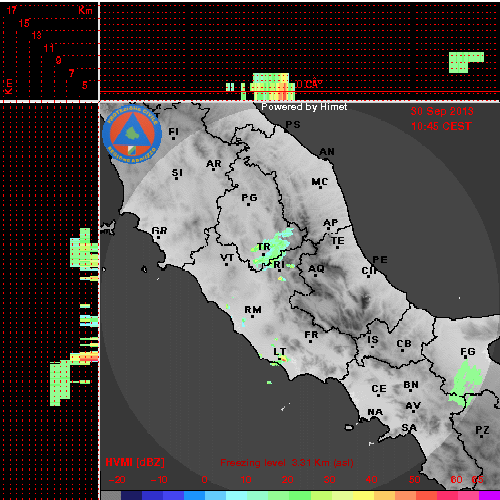Select the '30 Sep 2013' date text
Image resolution: width=500 pixels, height=500 pixels.
coord(442,111)
